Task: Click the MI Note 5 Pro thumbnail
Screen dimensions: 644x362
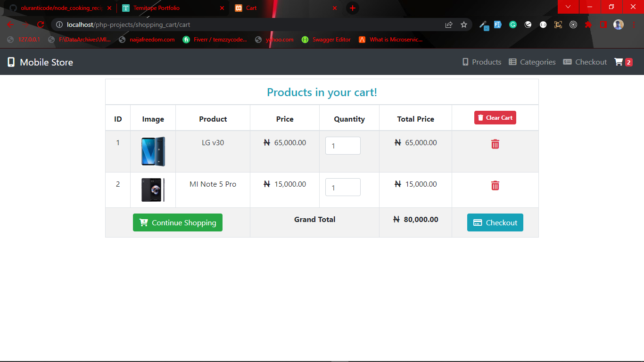Action: [153, 190]
